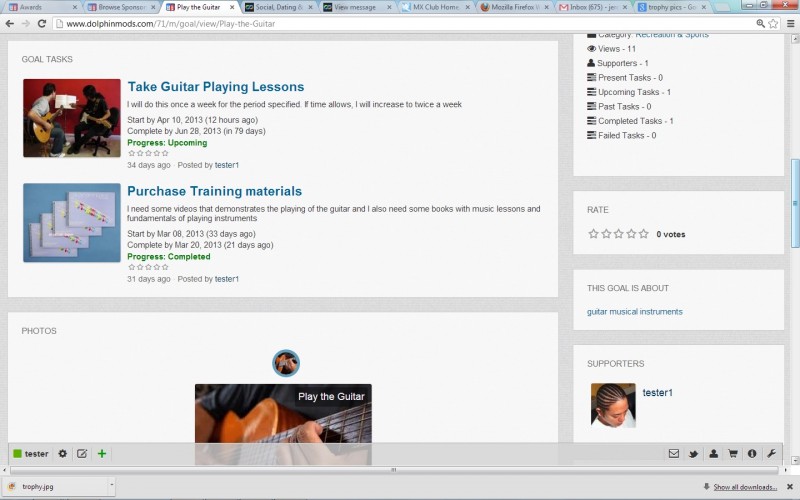Click tester1 link under Purchase Training materials
The image size is (800, 500).
(227, 279)
